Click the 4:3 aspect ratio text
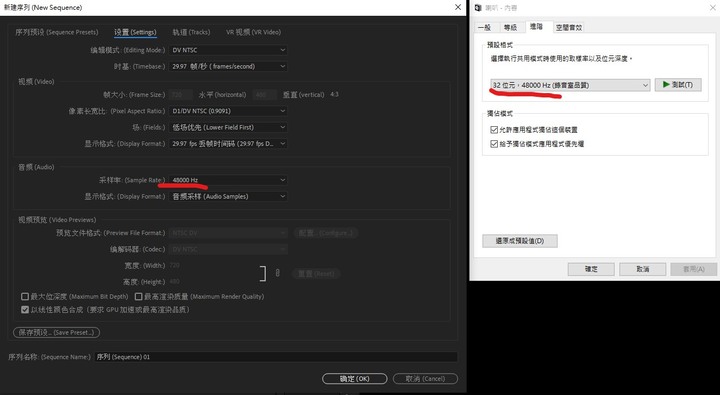Viewport: 720px width, 395px height. coord(334,95)
